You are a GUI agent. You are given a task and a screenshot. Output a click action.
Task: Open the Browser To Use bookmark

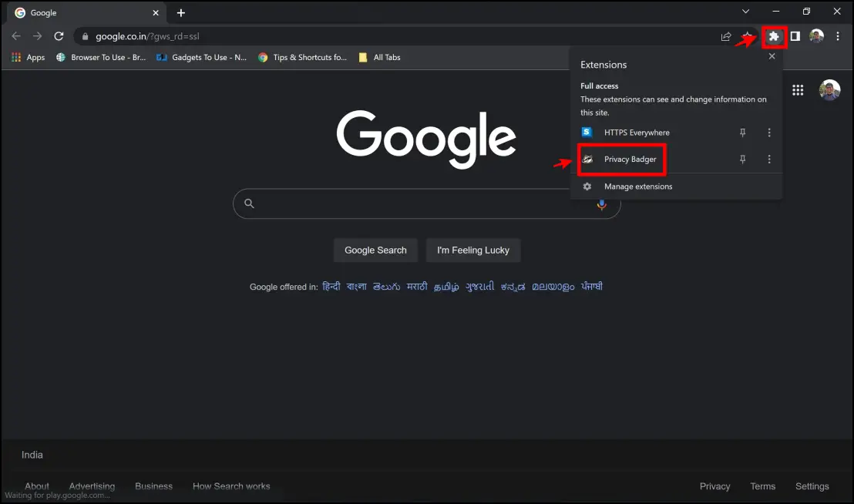101,57
